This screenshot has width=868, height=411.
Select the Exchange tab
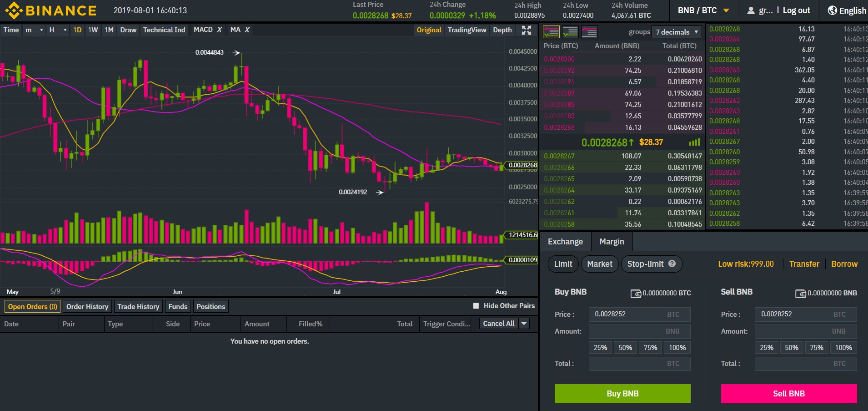(x=565, y=242)
